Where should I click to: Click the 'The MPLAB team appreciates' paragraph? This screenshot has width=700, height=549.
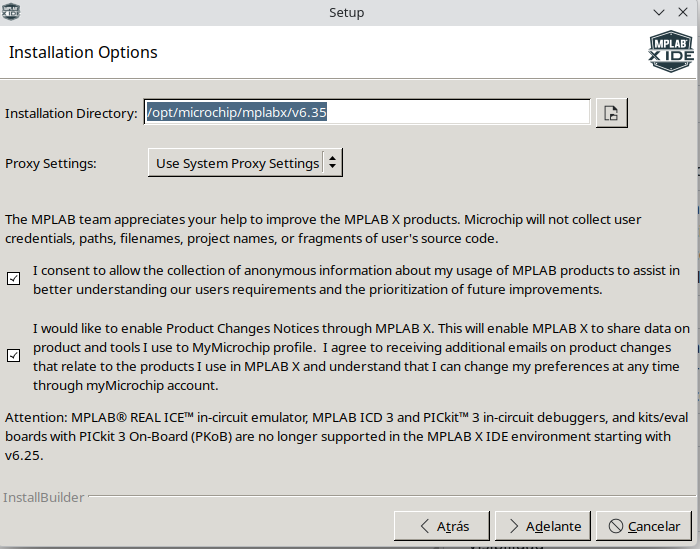click(x=323, y=229)
